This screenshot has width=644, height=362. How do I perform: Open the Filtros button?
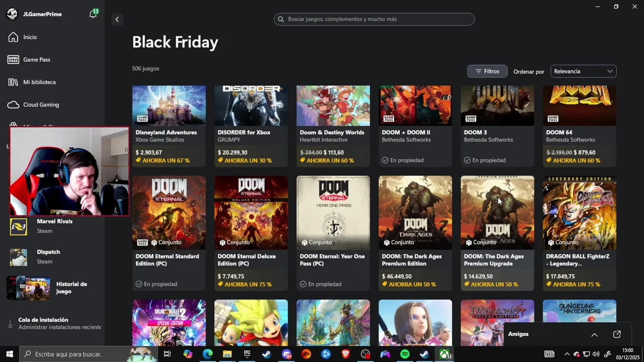[487, 71]
